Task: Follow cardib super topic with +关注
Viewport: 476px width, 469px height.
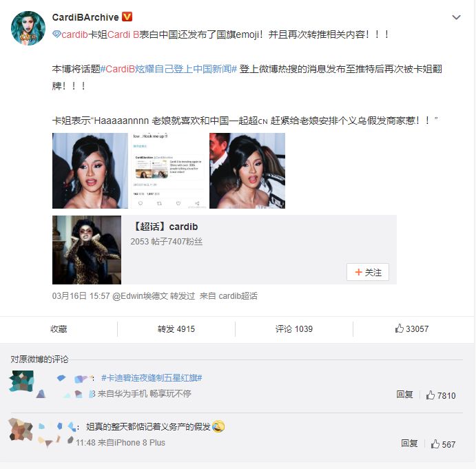Action: (x=368, y=272)
